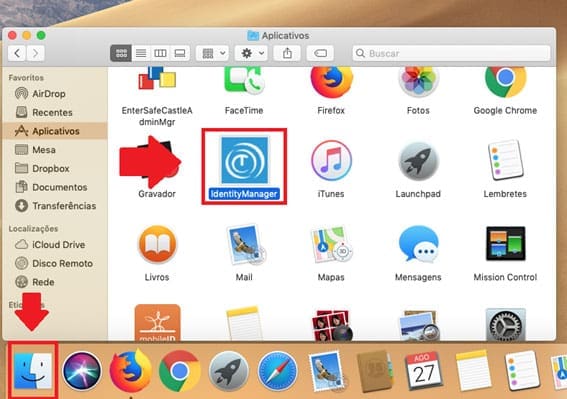Open Contacts book in the Dock

(x=375, y=371)
